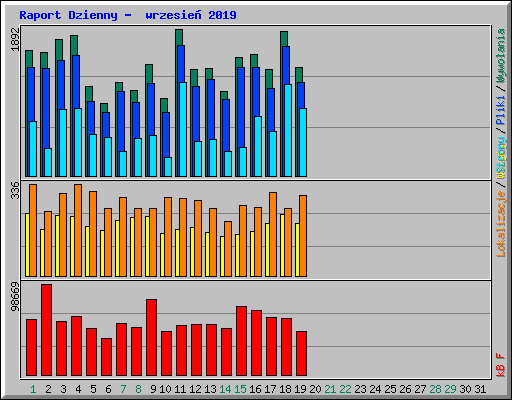Click green day label '29'
Screen dimensions: 512x400
coord(450,389)
